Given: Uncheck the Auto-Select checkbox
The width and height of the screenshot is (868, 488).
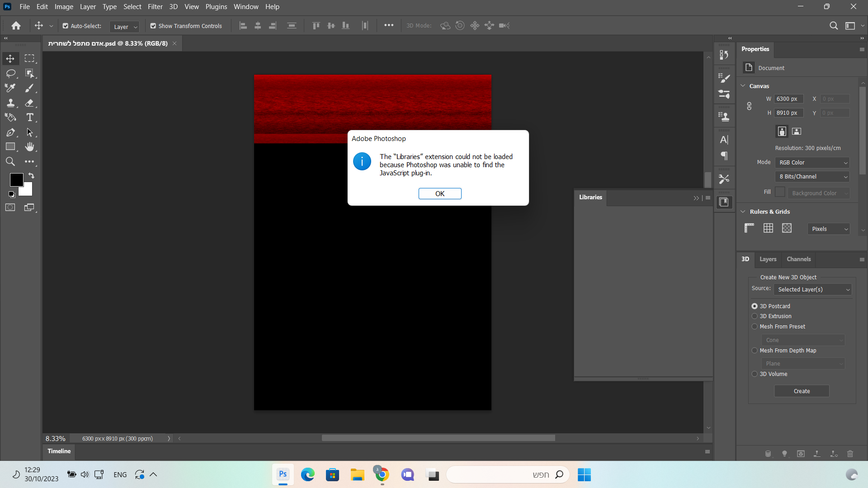Looking at the screenshot, I should tap(66, 26).
